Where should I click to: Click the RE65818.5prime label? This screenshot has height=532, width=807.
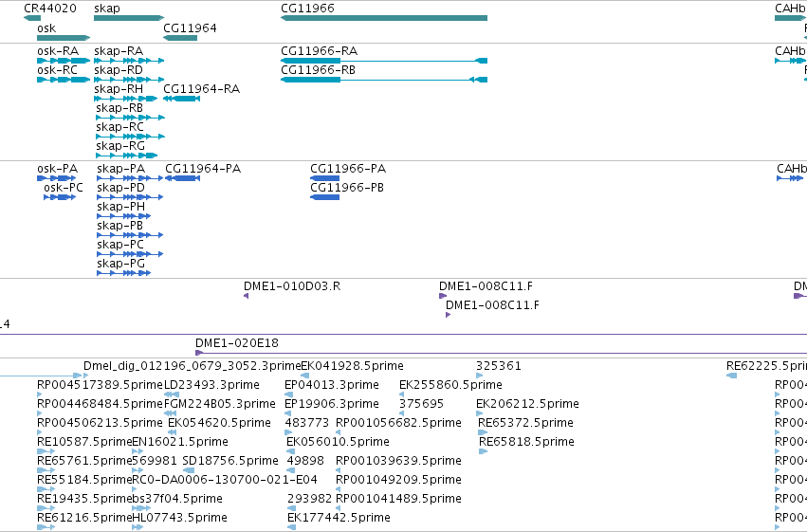point(526,442)
